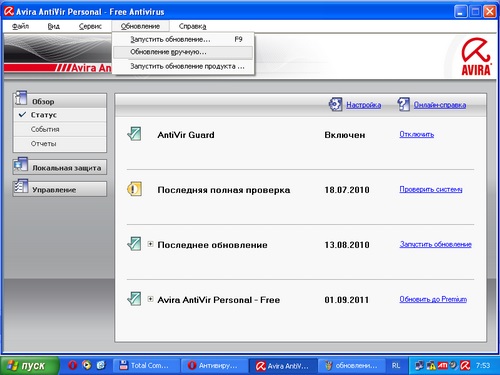Close the Avira AntiVir window
Viewport: 500px width, 375px height.
click(490, 12)
